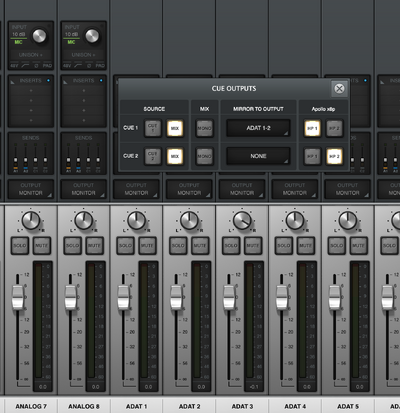Open ADAT 4 Output Monitor menu
This screenshot has width=400, height=413.
click(x=295, y=189)
